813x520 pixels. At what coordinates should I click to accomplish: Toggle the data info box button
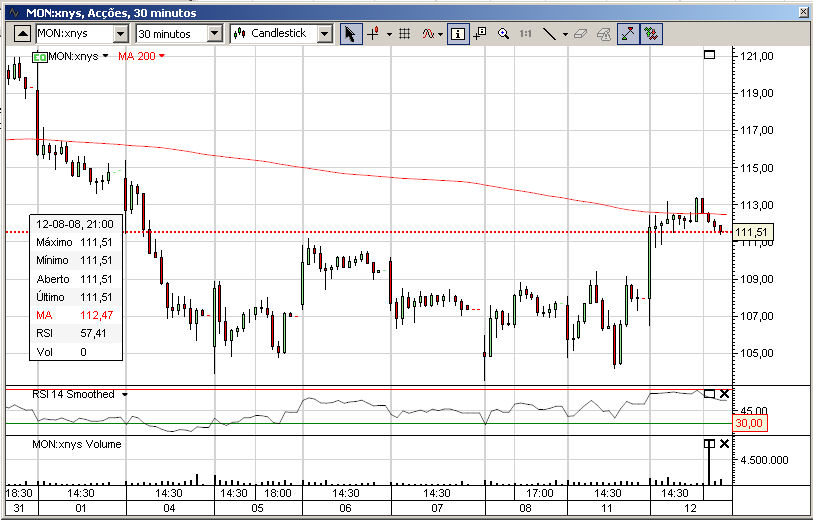pyautogui.click(x=457, y=34)
